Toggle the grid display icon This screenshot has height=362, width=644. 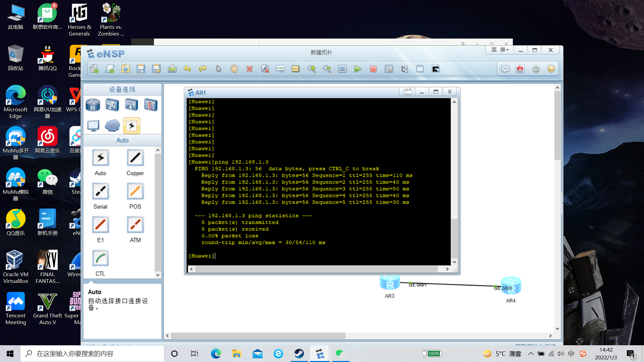click(x=420, y=69)
